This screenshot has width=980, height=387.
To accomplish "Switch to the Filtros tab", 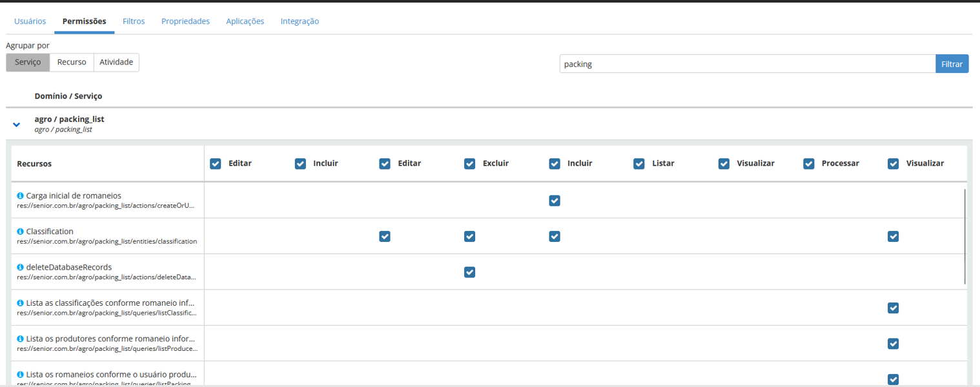I will click(134, 21).
